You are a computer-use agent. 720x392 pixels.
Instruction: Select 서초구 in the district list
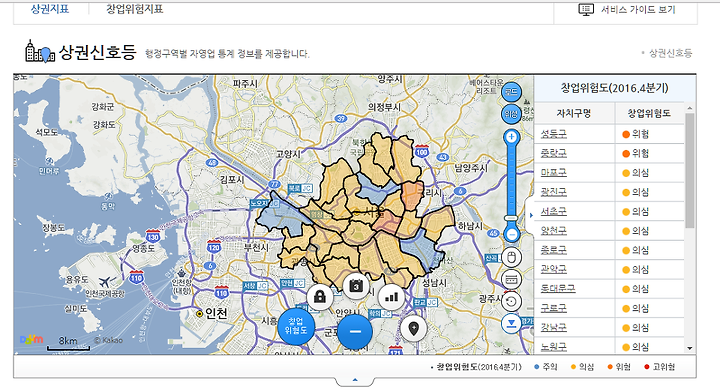(x=553, y=212)
